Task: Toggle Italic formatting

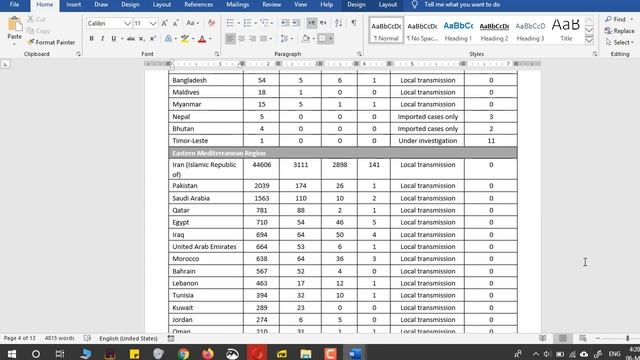Action: click(102, 39)
